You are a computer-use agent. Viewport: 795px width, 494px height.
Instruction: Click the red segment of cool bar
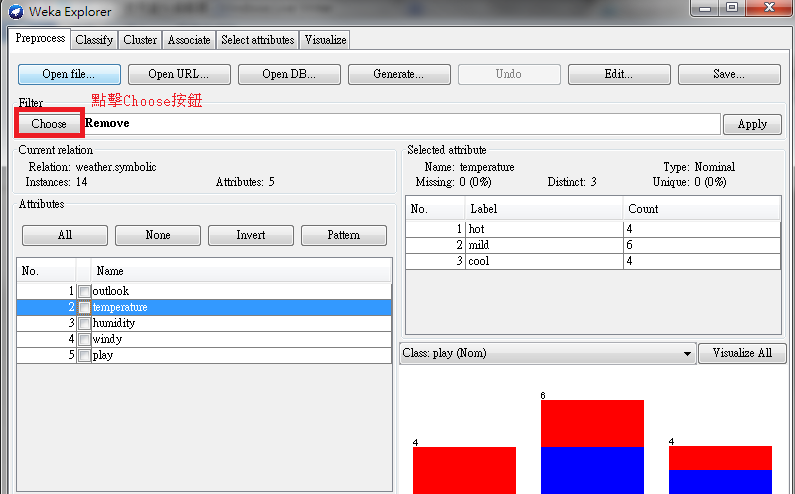(x=720, y=458)
